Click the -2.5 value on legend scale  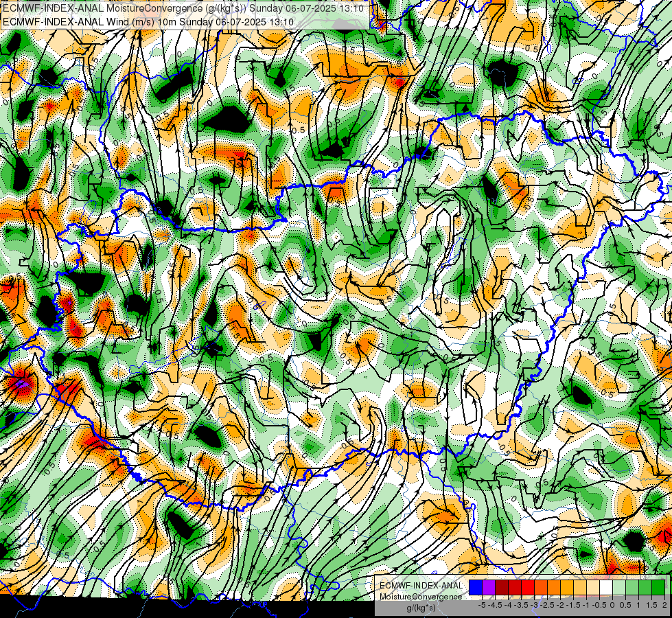point(547,605)
